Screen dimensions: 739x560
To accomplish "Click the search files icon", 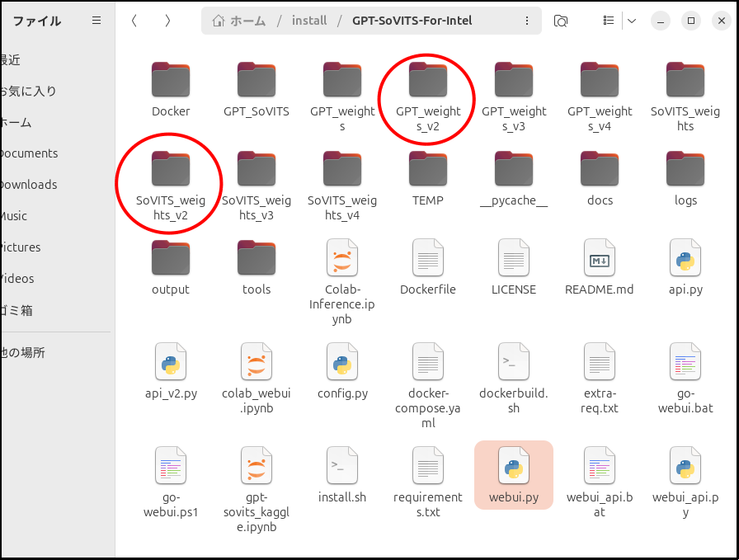I will pos(561,21).
